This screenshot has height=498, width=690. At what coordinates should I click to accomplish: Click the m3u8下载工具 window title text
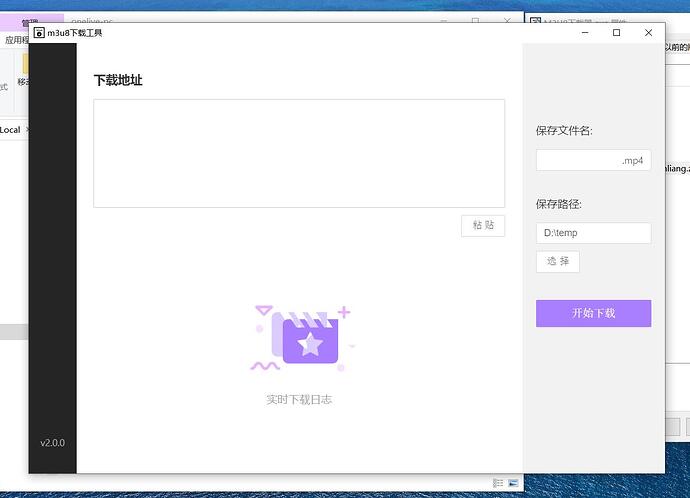[x=75, y=33]
